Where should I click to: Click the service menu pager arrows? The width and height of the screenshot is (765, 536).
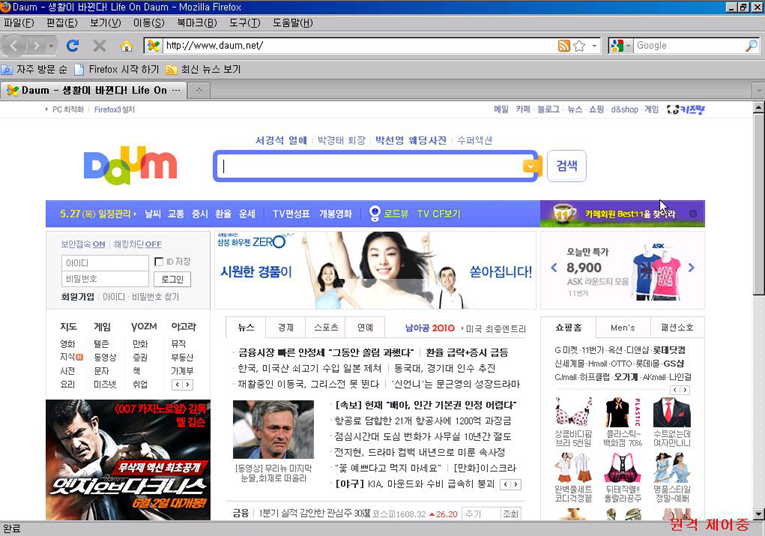point(182,385)
